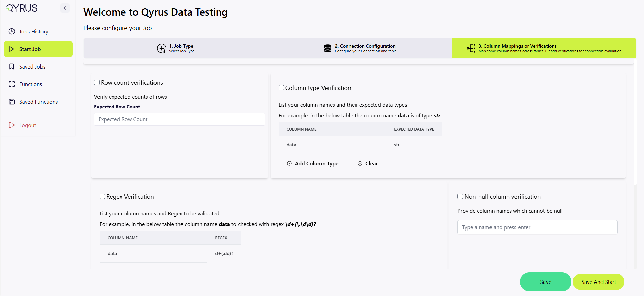This screenshot has height=296, width=644.
Task: Open the Column Mappings or Verifications step
Action: [544, 48]
